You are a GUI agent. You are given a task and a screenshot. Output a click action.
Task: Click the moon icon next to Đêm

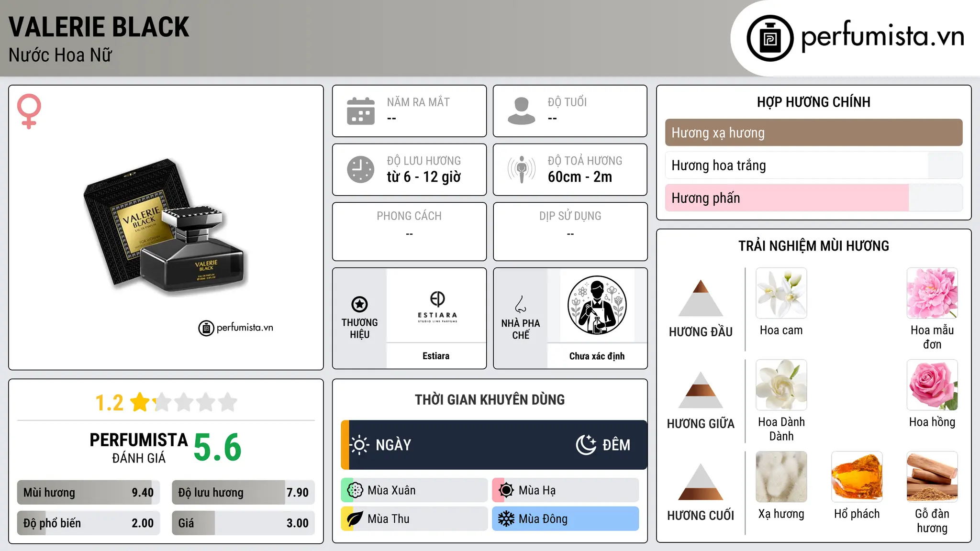(586, 445)
